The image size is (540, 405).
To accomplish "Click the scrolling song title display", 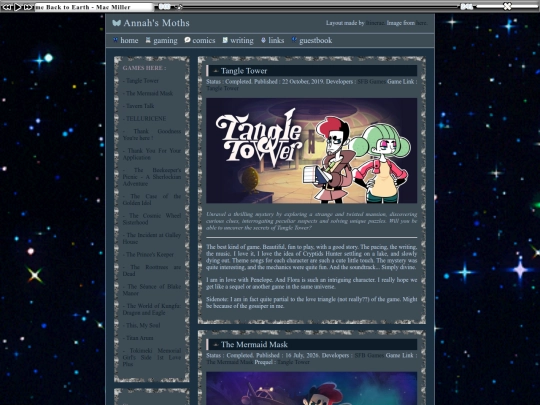I will 94,7.
